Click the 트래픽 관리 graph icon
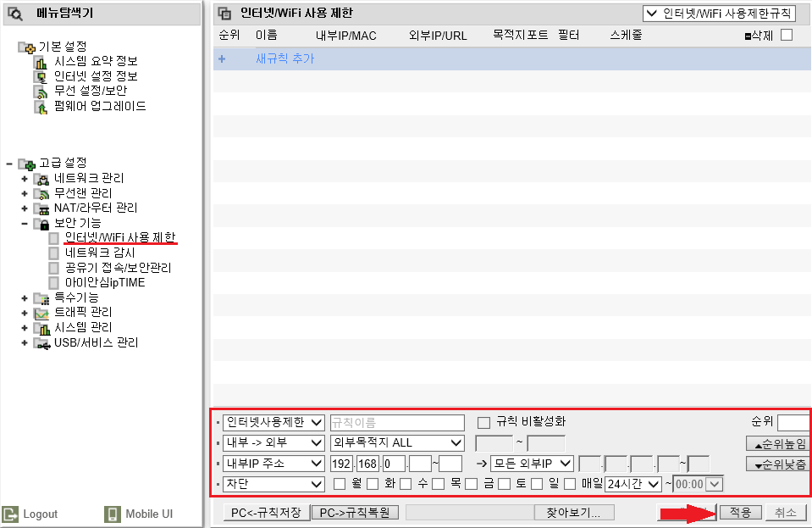This screenshot has width=812, height=528. coord(41,314)
